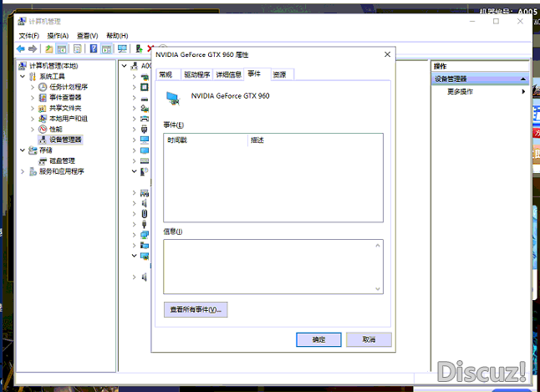Toggle the show/hide action pane toolbar icon
The height and width of the screenshot is (392, 540).
click(x=106, y=49)
